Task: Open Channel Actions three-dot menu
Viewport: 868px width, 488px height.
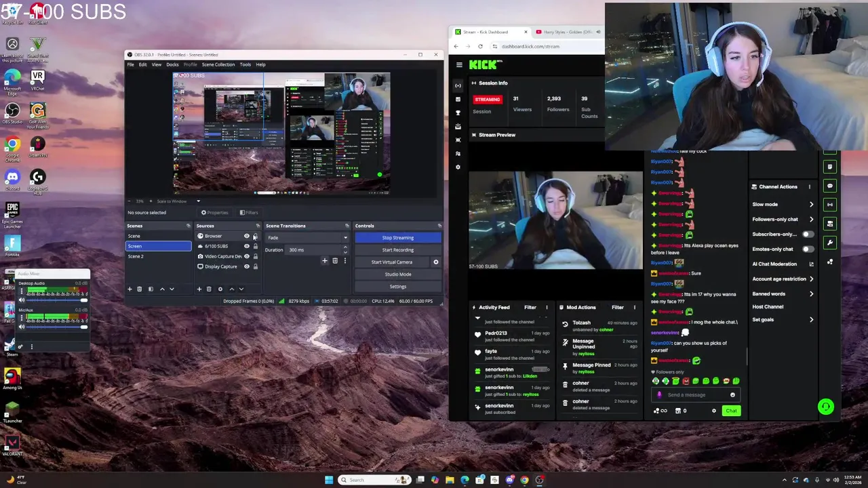Action: (x=809, y=187)
